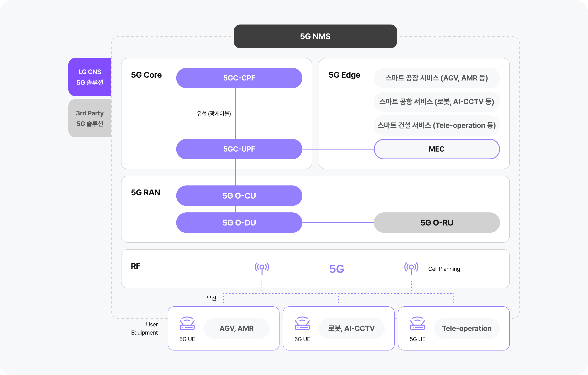The width and height of the screenshot is (588, 375).
Task: Click the antenna icon beside Cell Planning
Action: coord(411,268)
